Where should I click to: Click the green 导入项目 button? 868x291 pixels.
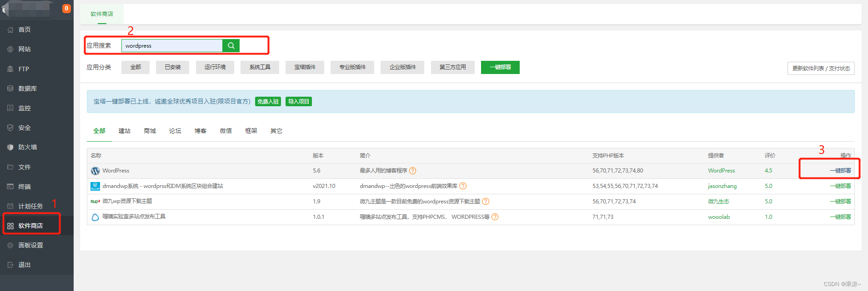click(x=299, y=102)
